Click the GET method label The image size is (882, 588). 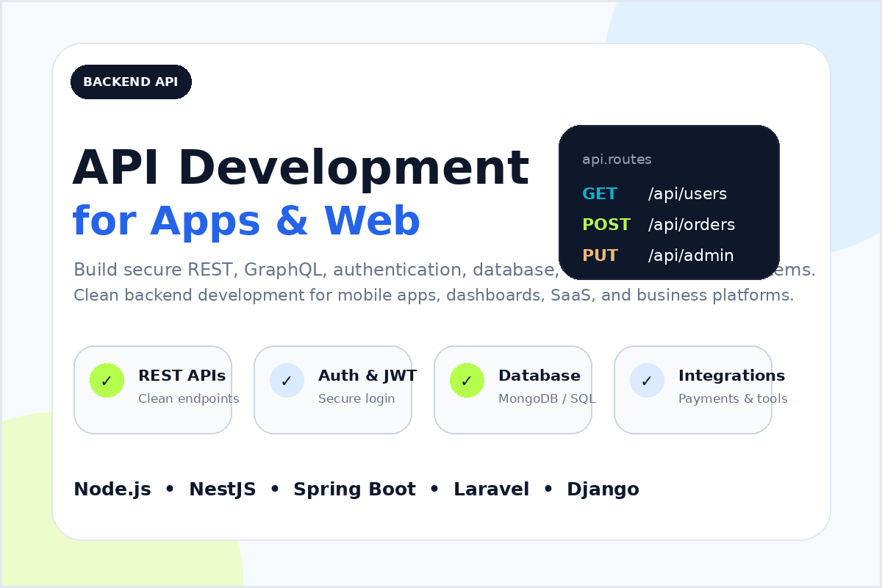click(600, 194)
